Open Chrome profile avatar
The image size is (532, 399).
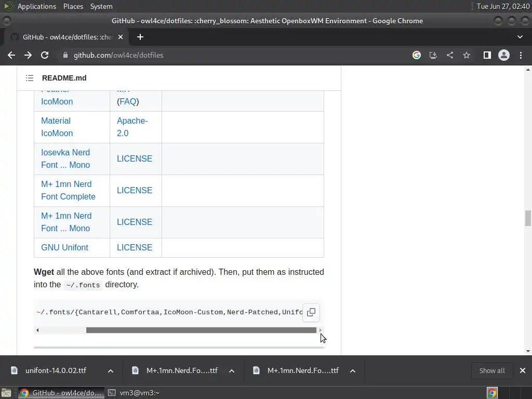pos(504,55)
